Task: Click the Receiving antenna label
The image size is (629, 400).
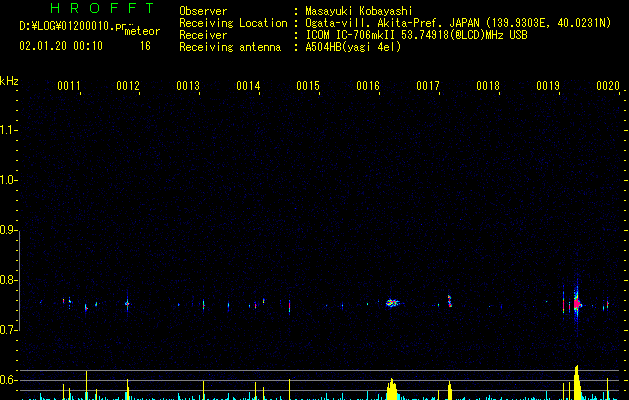Action: click(x=230, y=47)
